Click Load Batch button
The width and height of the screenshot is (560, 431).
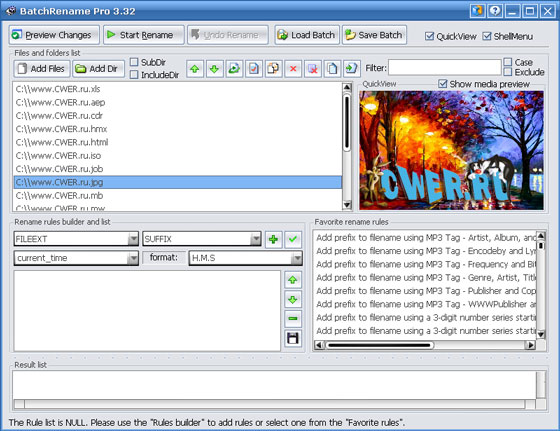click(307, 35)
